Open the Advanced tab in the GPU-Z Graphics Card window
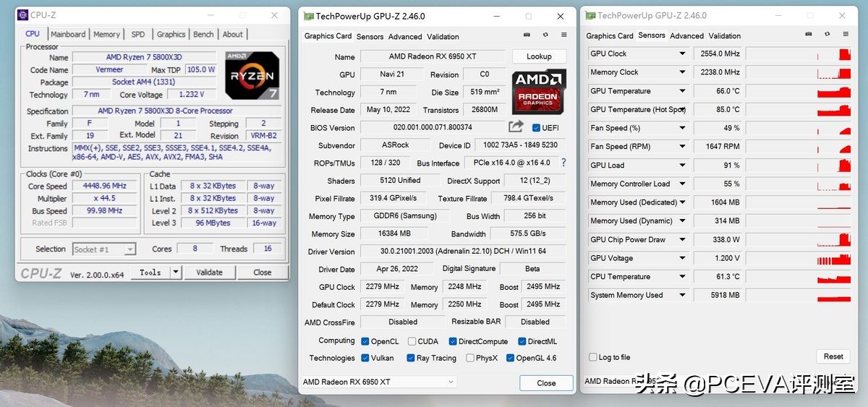 point(405,36)
